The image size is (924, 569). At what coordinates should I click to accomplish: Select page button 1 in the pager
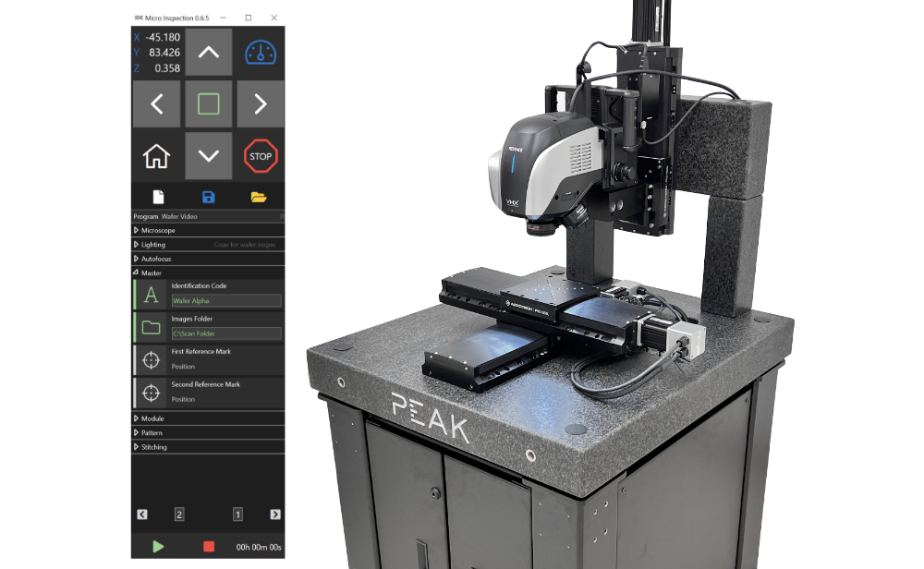[237, 515]
